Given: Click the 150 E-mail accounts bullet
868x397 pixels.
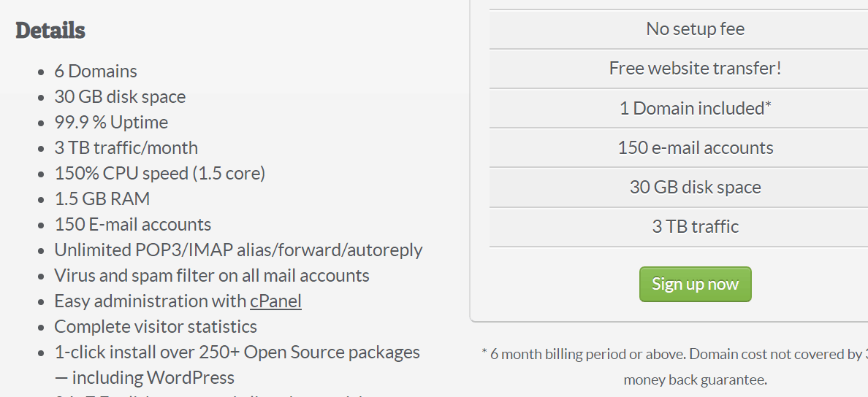Looking at the screenshot, I should pos(133,224).
